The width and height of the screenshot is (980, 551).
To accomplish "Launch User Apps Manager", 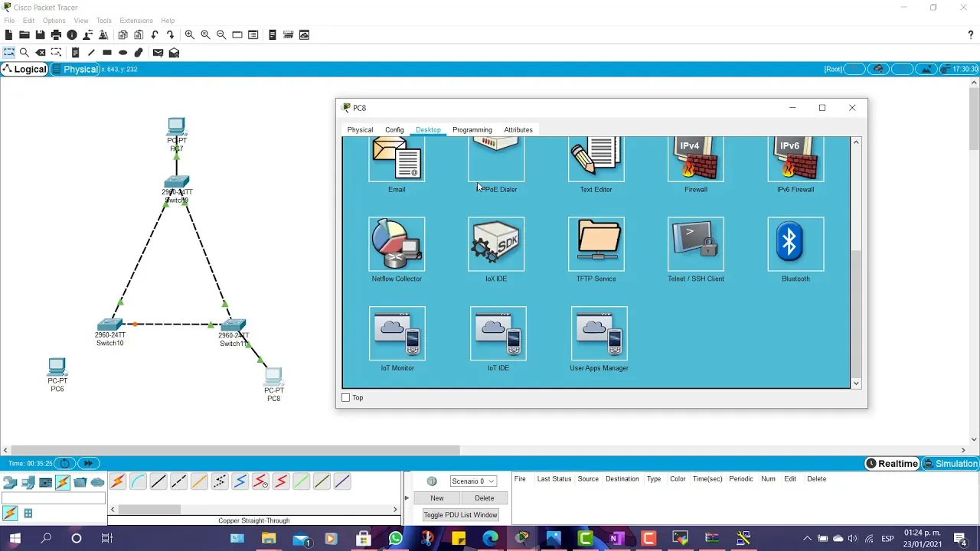I will click(x=599, y=333).
